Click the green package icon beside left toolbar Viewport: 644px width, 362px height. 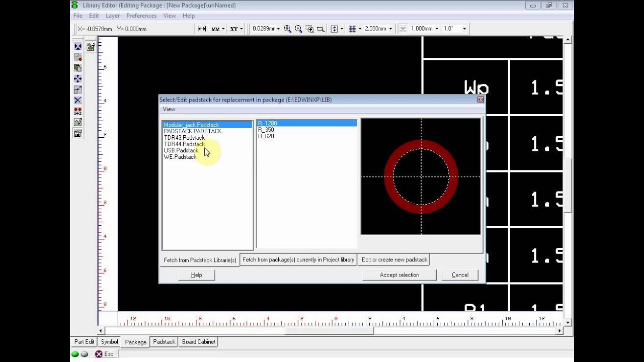(x=91, y=47)
